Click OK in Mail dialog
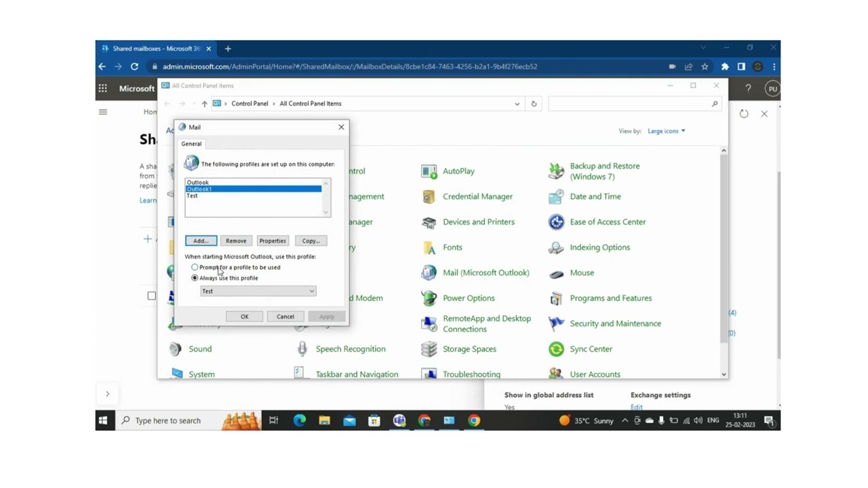868x488 pixels. point(245,317)
